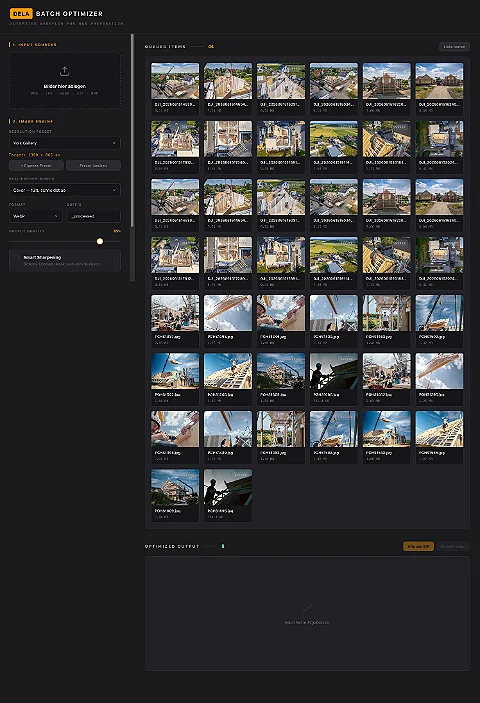Image resolution: width=480 pixels, height=703 pixels.
Task: Click the delete preset button
Action: point(93,165)
